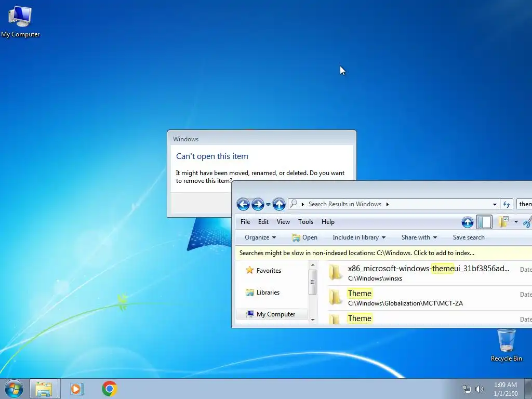Go up one level beside the address bar
Screen dimensions: 532x399
(279, 204)
